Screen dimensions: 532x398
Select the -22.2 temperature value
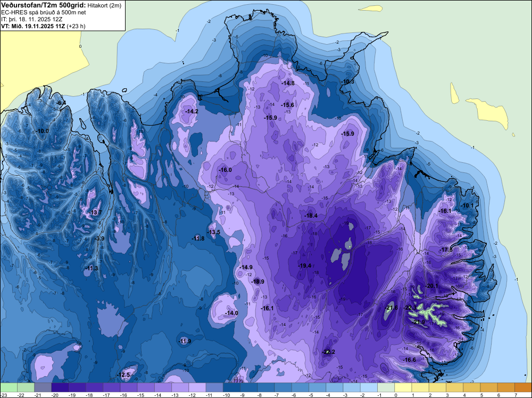[x=328, y=352]
